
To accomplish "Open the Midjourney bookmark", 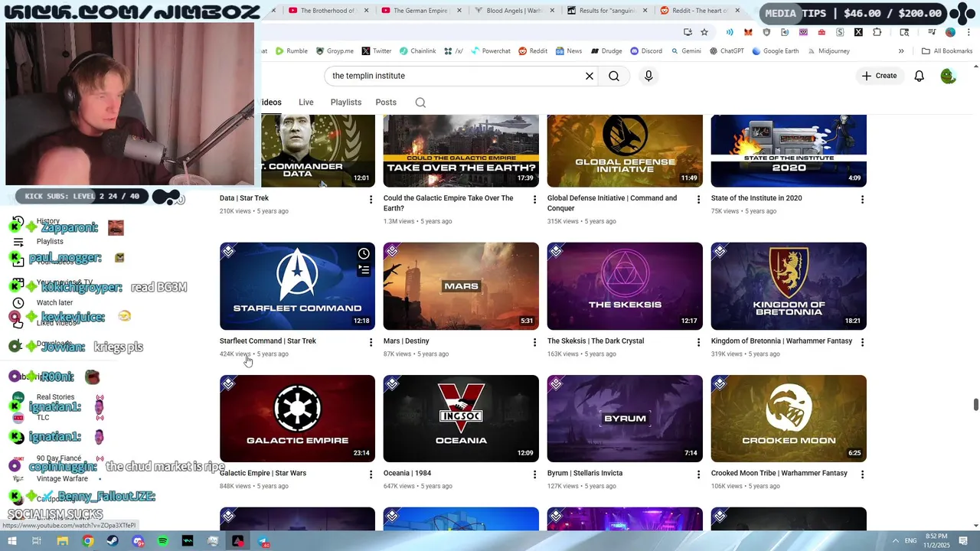I will click(828, 51).
